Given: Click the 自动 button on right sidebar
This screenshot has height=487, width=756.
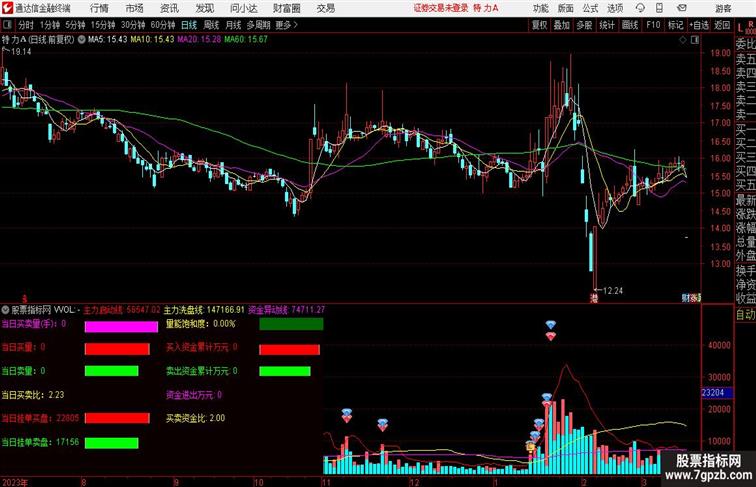Looking at the screenshot, I should (745, 314).
